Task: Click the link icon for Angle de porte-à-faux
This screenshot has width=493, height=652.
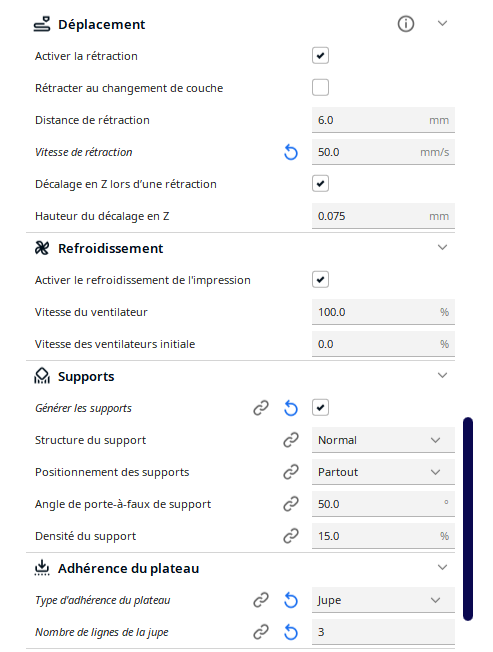Action: 291,504
